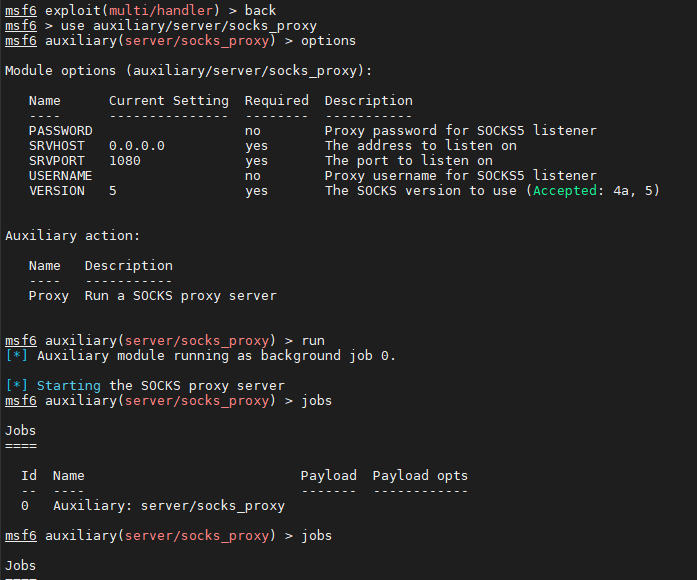Image resolution: width=697 pixels, height=580 pixels.
Task: Click 'Module options (auxiliary/server/socks_proxy):' heading
Action: click(x=188, y=71)
